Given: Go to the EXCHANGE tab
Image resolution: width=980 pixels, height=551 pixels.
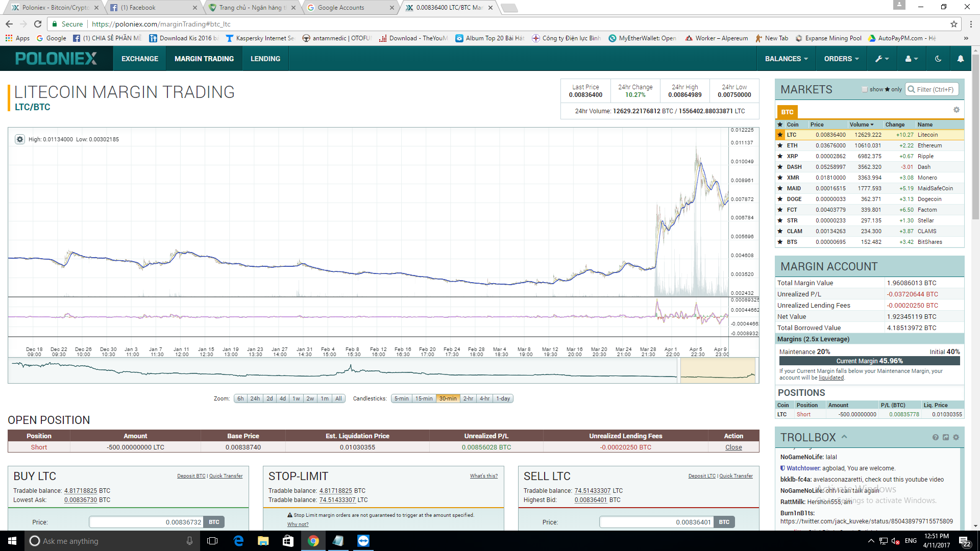Looking at the screenshot, I should coord(139,59).
